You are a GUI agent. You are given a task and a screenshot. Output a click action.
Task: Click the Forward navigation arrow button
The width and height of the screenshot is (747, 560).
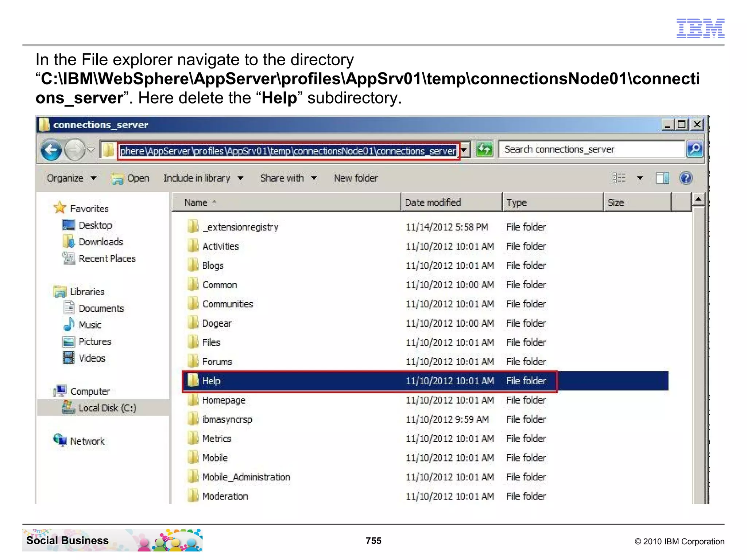pyautogui.click(x=75, y=150)
